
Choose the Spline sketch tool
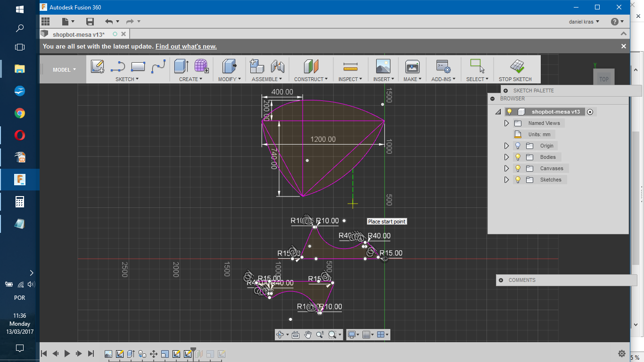159,66
